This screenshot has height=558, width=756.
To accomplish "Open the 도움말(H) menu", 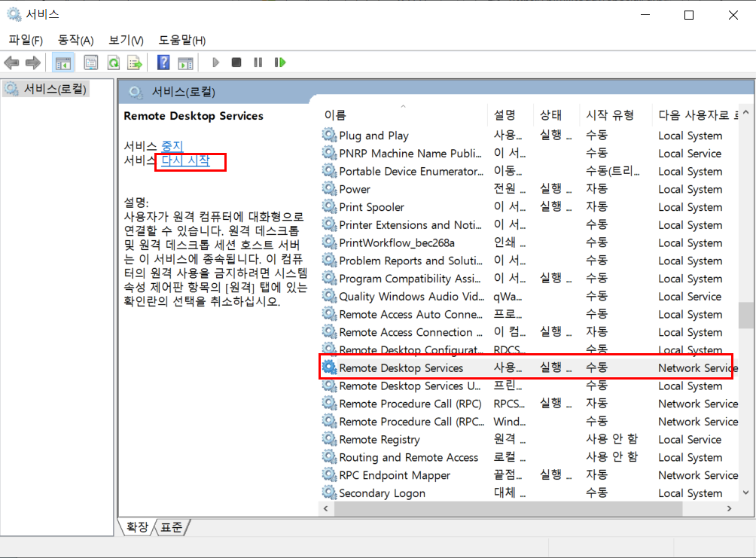I will 182,40.
